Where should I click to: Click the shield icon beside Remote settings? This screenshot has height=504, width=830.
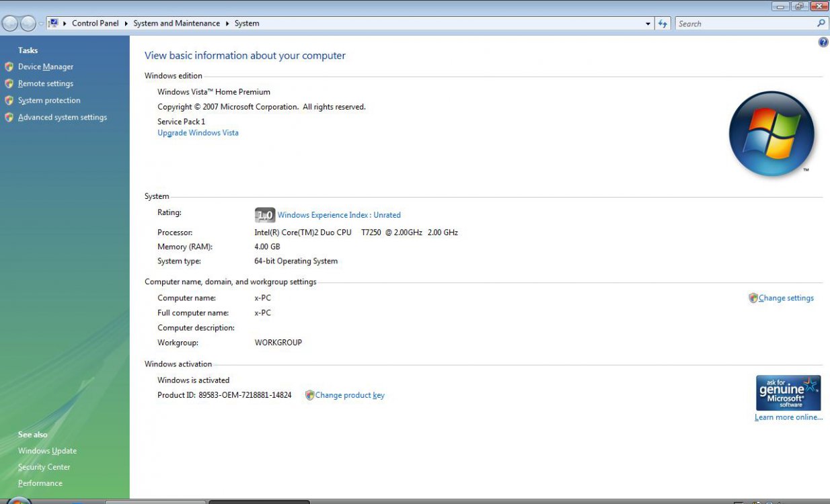[x=9, y=83]
